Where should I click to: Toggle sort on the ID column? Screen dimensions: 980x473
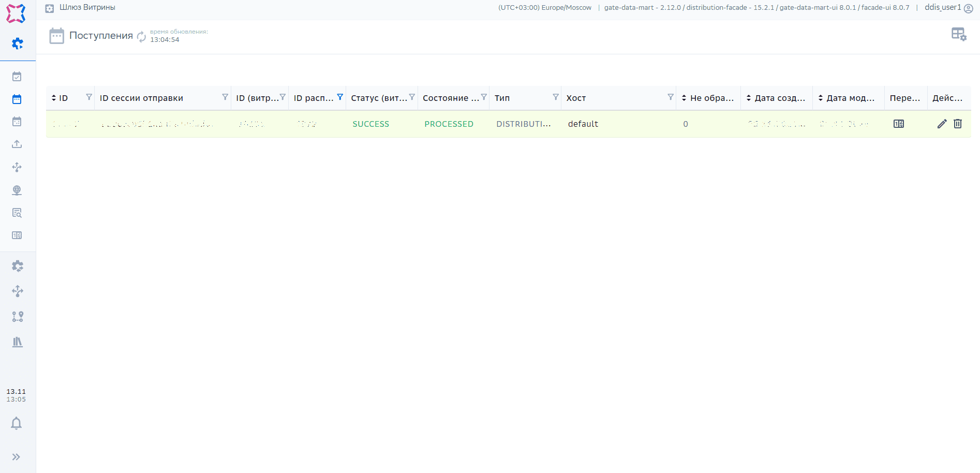(54, 98)
